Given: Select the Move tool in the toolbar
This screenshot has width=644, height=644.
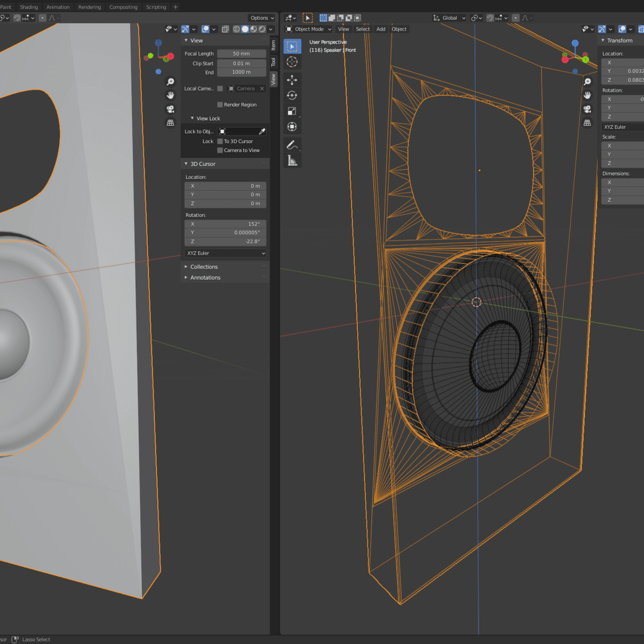Looking at the screenshot, I should pos(292,80).
